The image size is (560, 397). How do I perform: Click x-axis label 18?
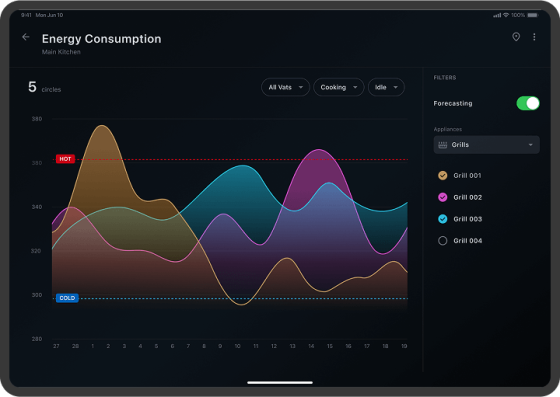pos(385,346)
